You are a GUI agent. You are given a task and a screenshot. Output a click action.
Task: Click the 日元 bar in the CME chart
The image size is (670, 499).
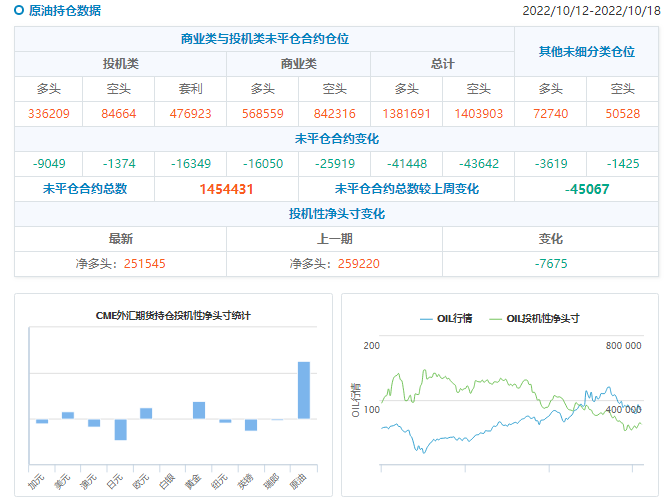[x=120, y=429]
